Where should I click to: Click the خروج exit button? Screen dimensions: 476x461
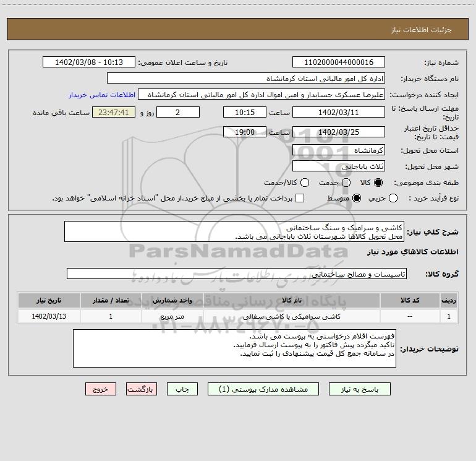pyautogui.click(x=101, y=389)
